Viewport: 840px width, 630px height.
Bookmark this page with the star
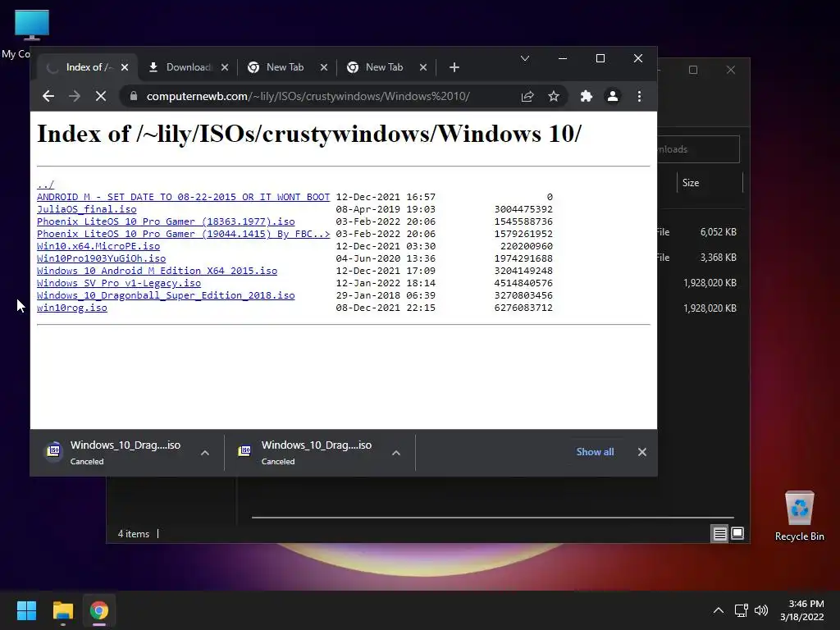tap(554, 97)
